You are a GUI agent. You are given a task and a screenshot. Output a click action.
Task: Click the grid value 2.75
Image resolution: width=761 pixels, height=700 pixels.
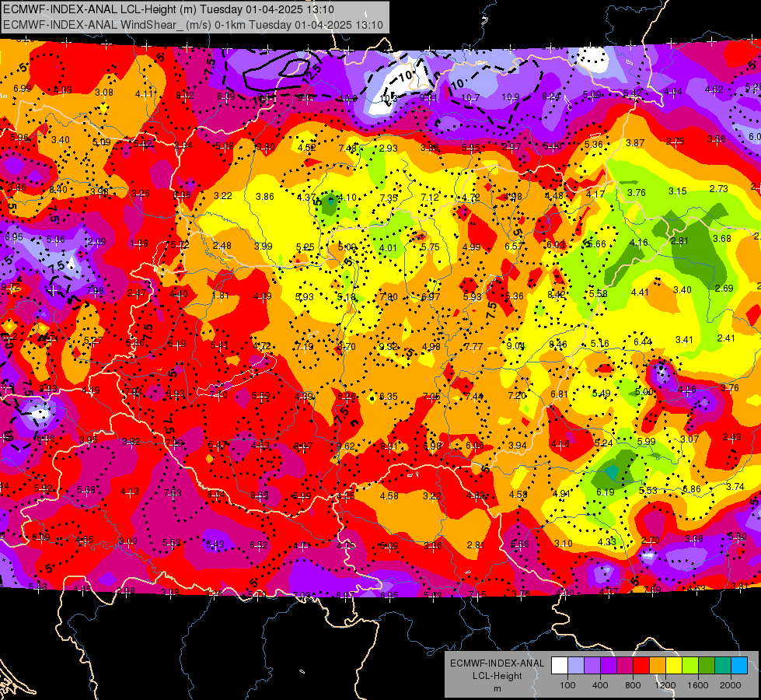point(675,142)
